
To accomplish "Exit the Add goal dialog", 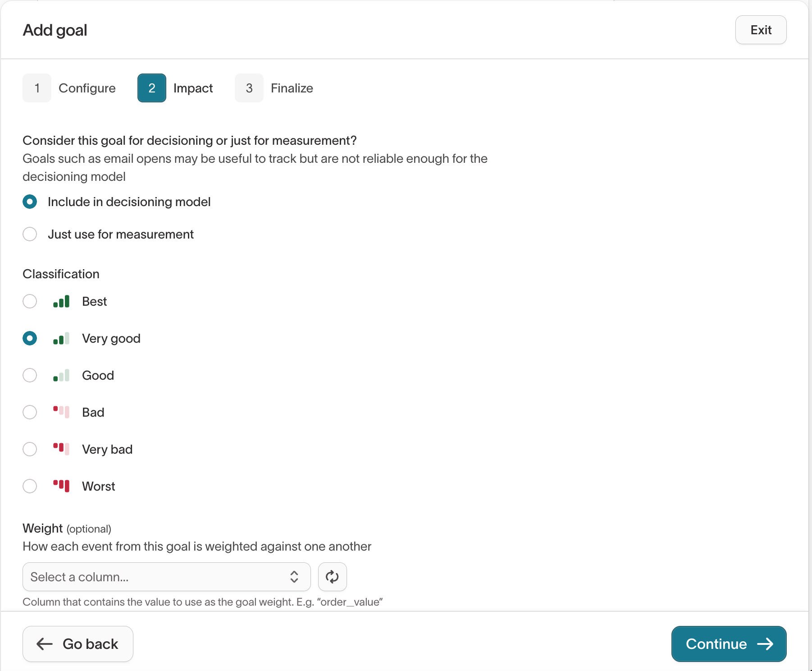I will point(761,30).
